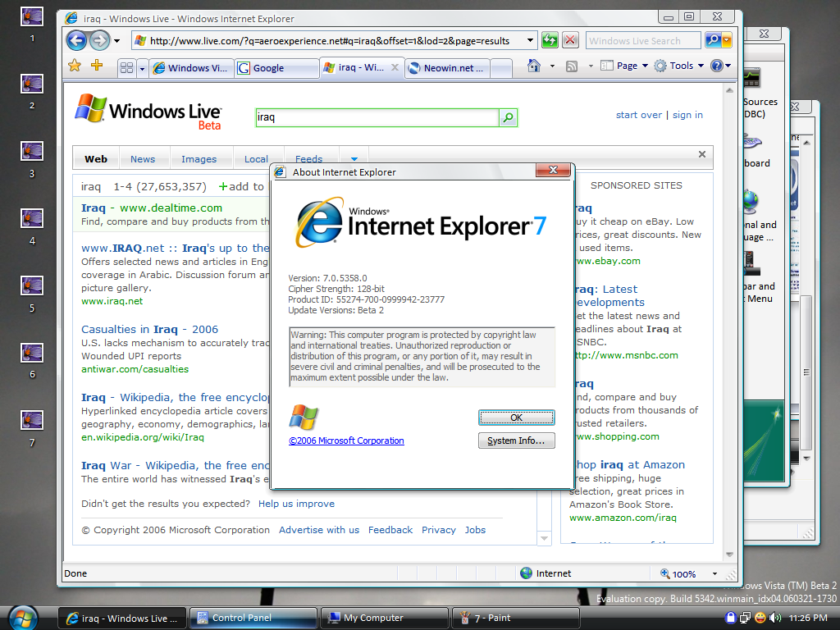Open Favorites Center star icon
This screenshot has width=840, height=630.
(75, 66)
